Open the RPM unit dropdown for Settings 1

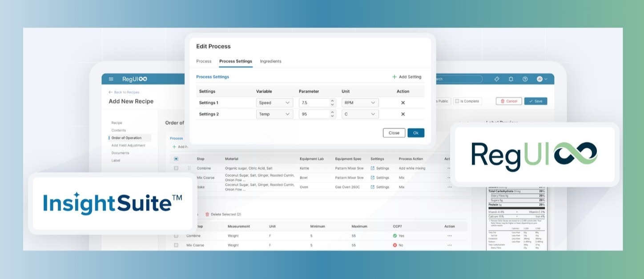[360, 103]
